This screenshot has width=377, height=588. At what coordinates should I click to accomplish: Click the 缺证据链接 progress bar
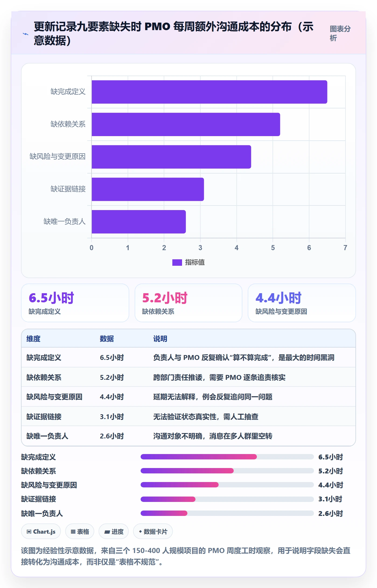227,499
